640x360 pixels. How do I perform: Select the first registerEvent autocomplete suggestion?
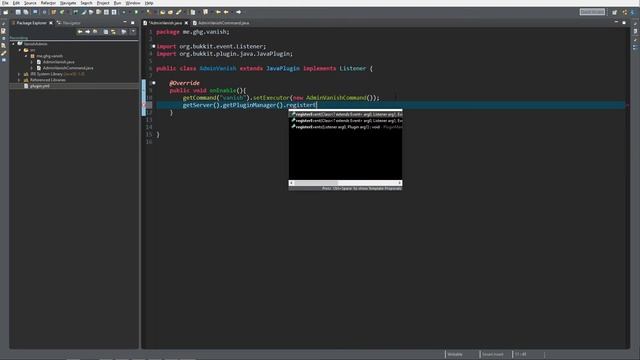pyautogui.click(x=346, y=114)
